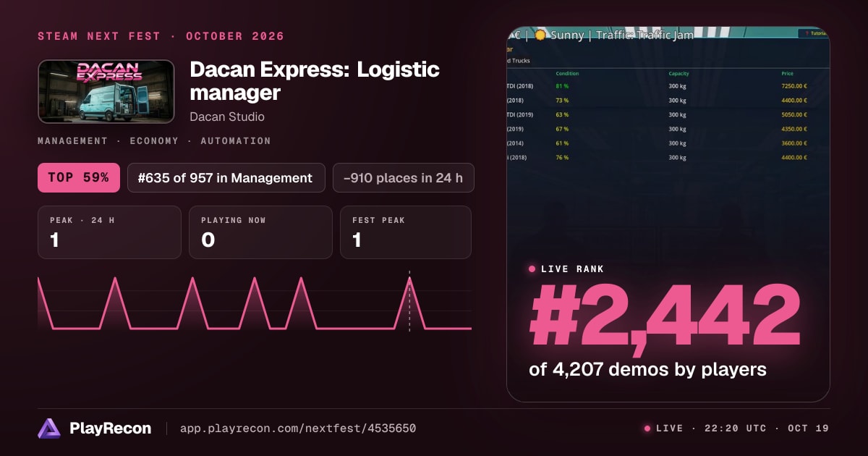The width and height of the screenshot is (868, 456).
Task: Click the Price column header
Action: click(x=787, y=74)
